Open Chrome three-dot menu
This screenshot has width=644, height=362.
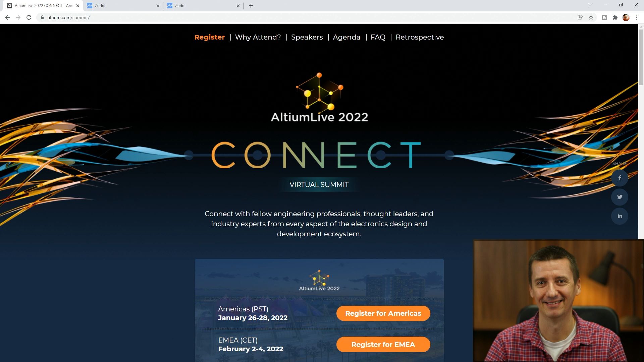tap(637, 17)
